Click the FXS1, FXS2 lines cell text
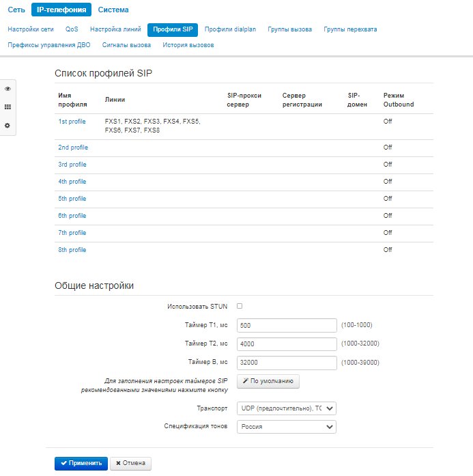Image resolution: width=473 pixels, height=476 pixels. click(x=153, y=126)
